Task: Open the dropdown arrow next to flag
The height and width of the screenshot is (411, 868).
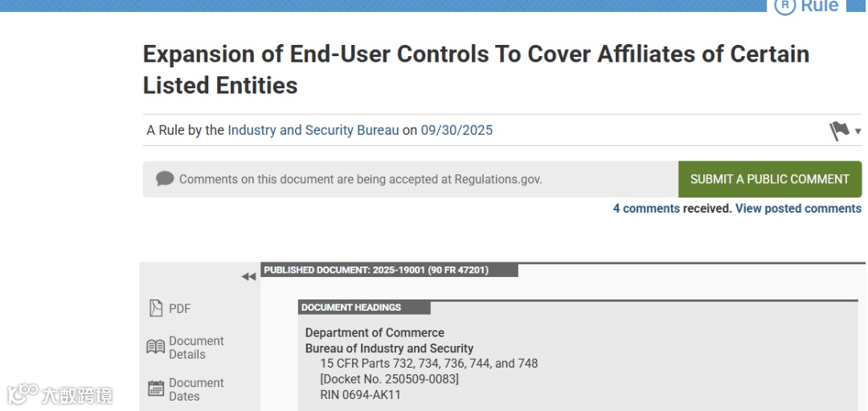Action: [x=858, y=132]
